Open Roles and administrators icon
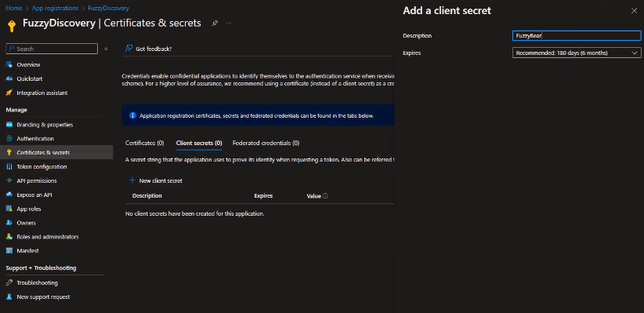Viewport: 644px width, 313px height. 9,237
